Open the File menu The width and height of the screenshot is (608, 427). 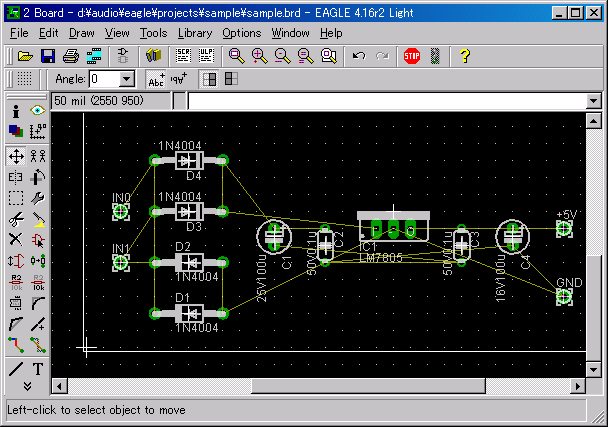pos(19,33)
